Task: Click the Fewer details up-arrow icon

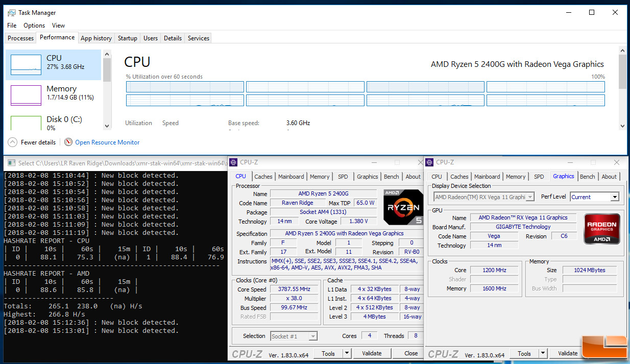Action: pos(12,142)
